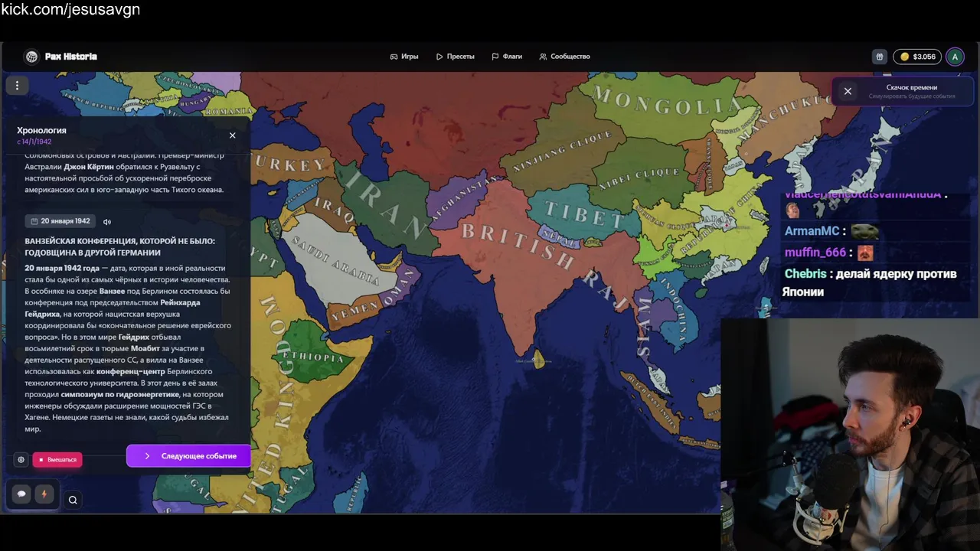Play audio narration for 20 января 1942 event

pyautogui.click(x=107, y=221)
